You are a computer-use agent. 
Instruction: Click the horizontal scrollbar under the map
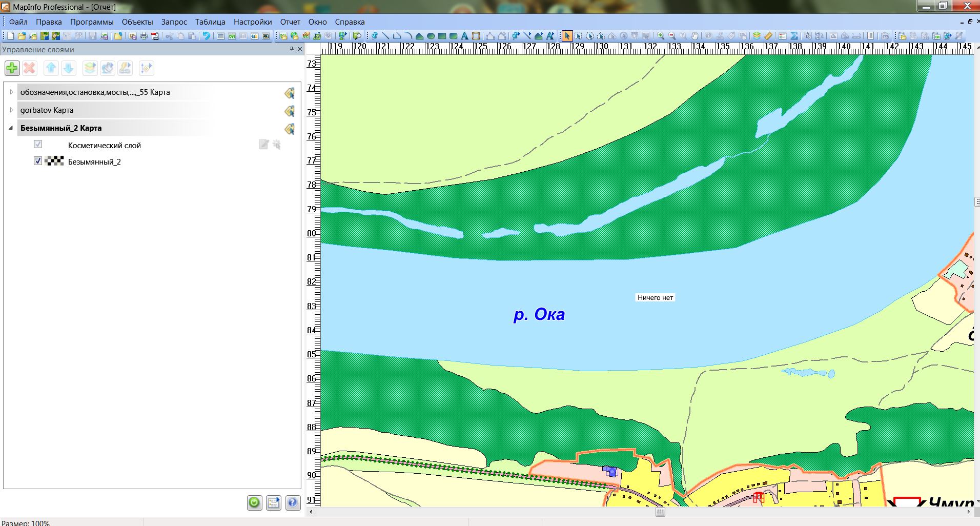(660, 512)
